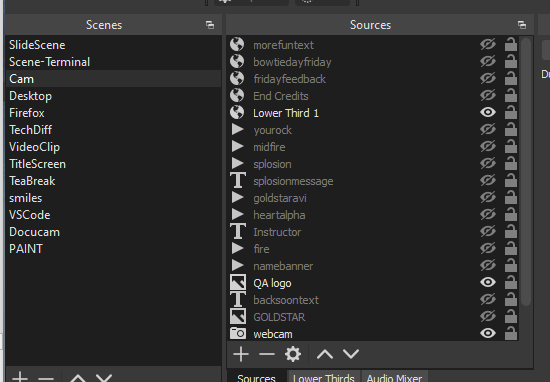
Task: Lock the QA logo source
Action: click(511, 282)
